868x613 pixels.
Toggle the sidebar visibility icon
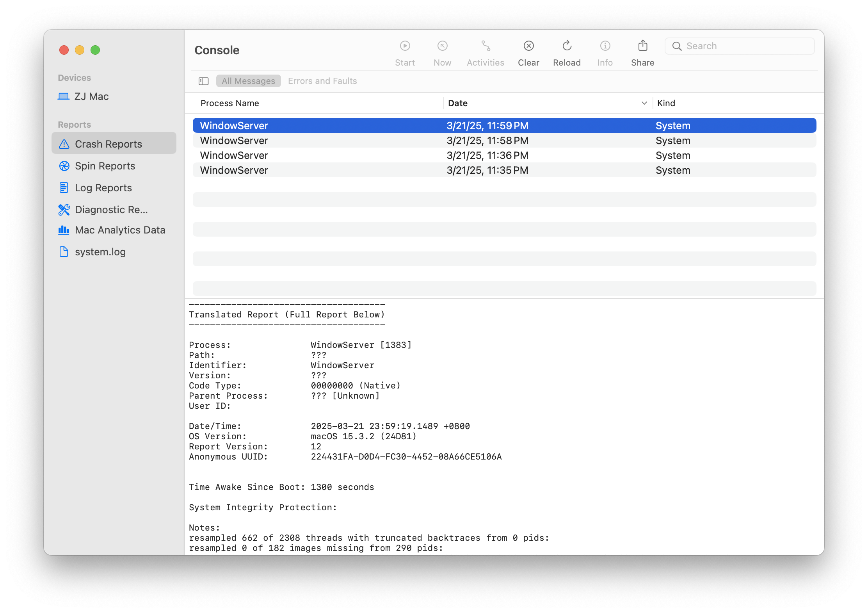click(203, 81)
